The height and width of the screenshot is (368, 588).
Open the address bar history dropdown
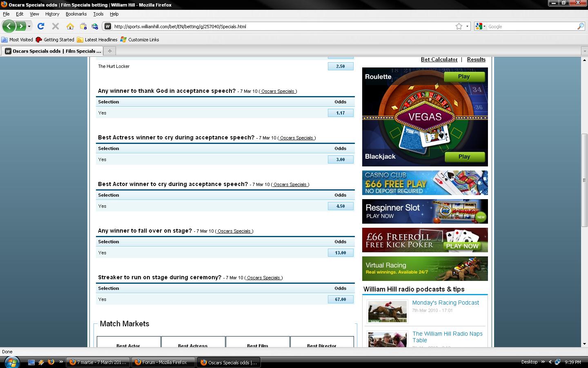pos(467,26)
